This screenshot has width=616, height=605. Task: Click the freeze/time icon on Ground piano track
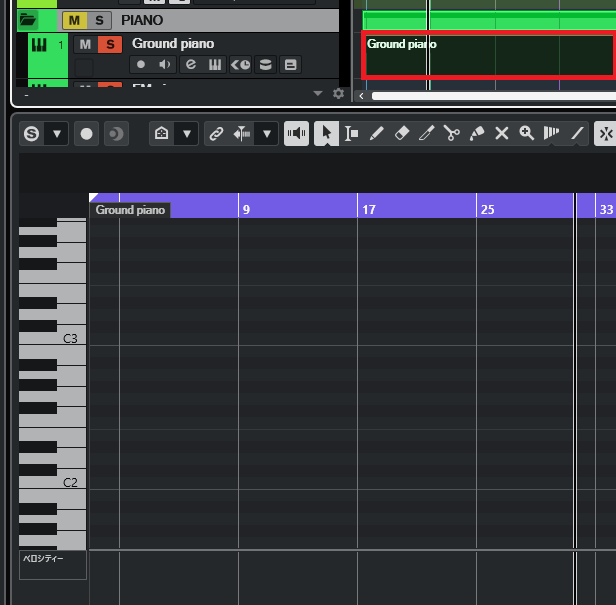coord(240,64)
